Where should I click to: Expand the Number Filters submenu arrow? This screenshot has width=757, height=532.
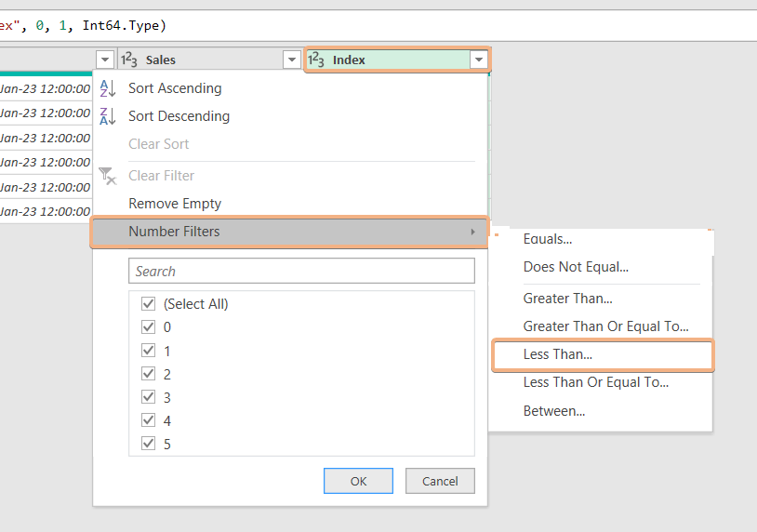[x=473, y=232]
